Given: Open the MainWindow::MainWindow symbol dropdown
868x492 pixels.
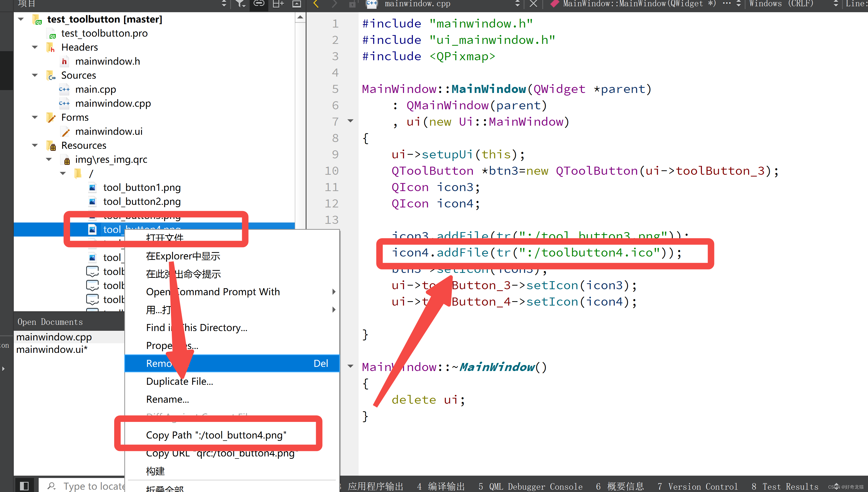Looking at the screenshot, I should (739, 3).
